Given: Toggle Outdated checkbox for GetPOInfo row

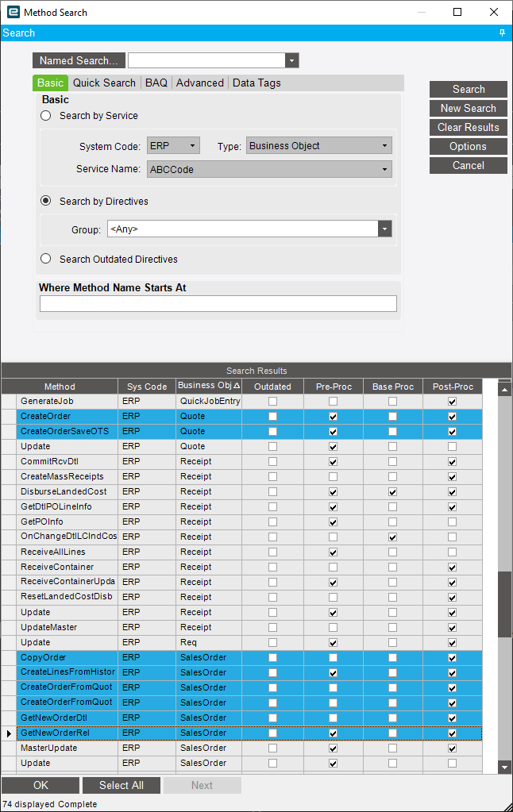Looking at the screenshot, I should click(272, 522).
